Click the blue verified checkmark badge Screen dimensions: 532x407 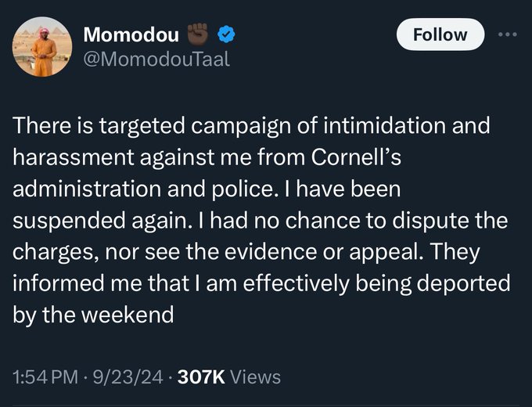pos(226,35)
